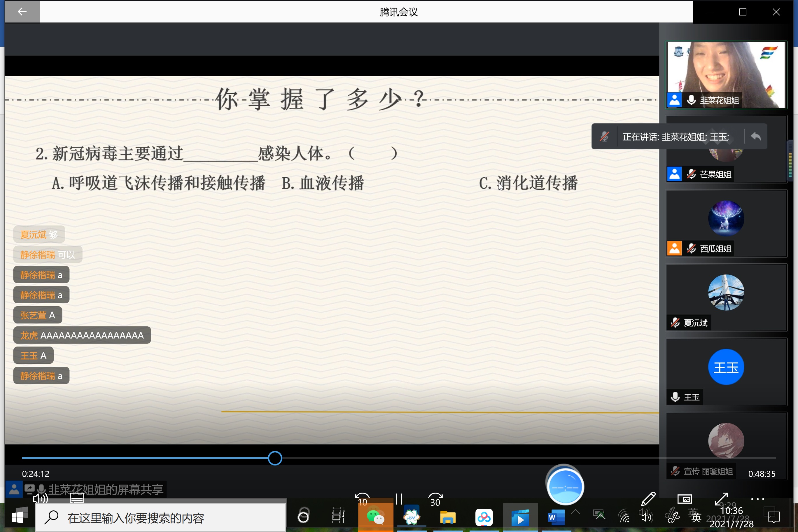798x532 pixels.
Task: Toggle full screen with the diagonal arrows
Action: pyautogui.click(x=721, y=499)
